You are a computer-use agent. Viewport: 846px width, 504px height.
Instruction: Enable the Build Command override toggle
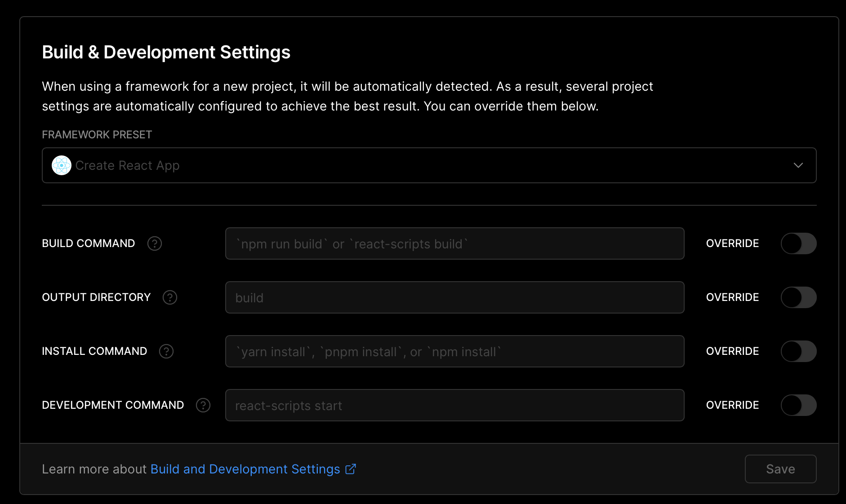[x=798, y=243]
